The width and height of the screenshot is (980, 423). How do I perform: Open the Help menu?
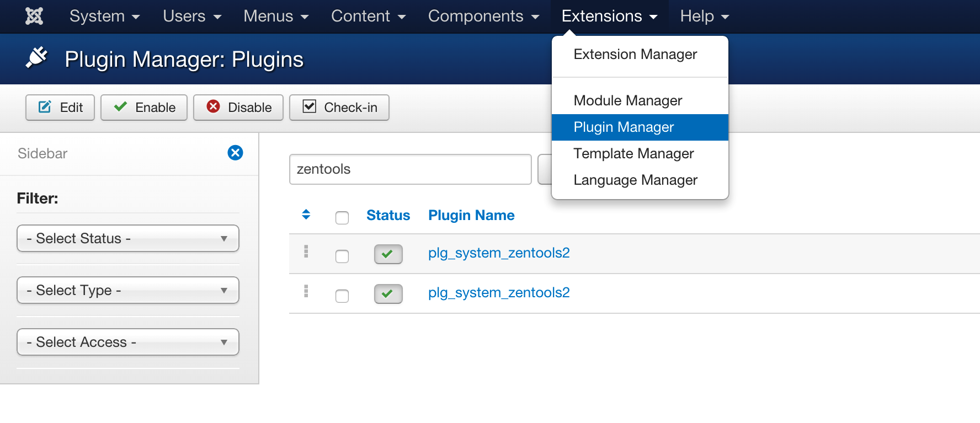tap(705, 16)
